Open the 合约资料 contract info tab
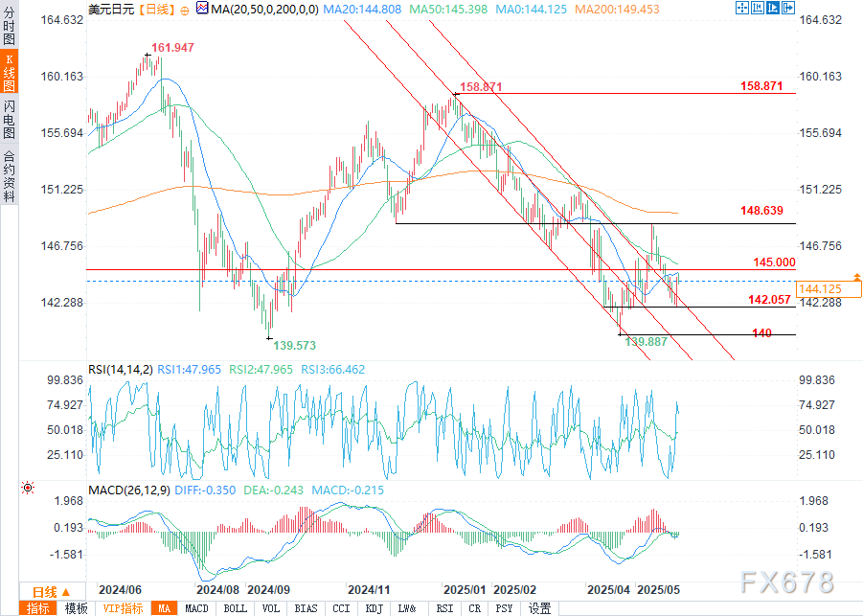863x616 pixels. tap(9, 175)
